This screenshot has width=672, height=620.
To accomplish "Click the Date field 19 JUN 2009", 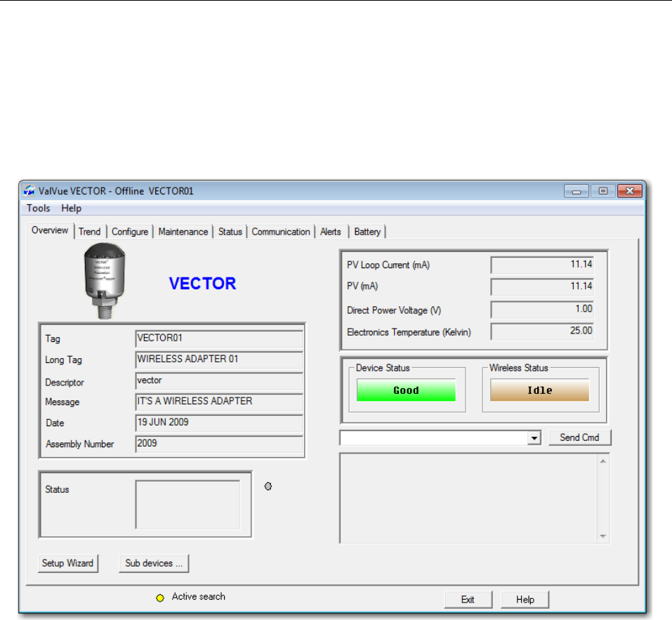I will pyautogui.click(x=219, y=423).
